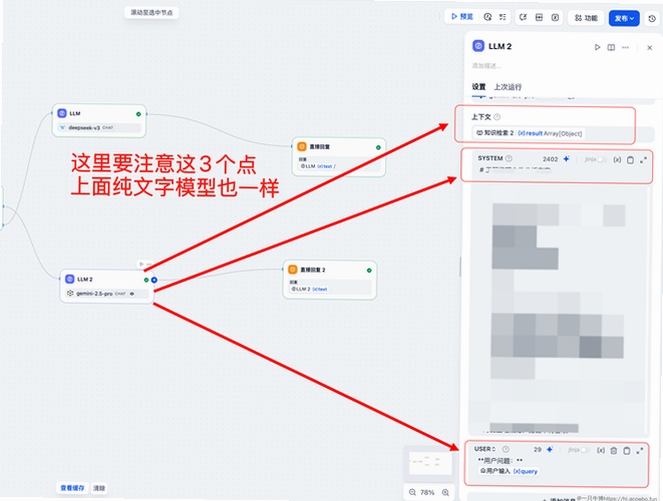Select the 知识检索 2 result context variable
Image resolution: width=663 pixels, height=501 pixels.
click(x=529, y=133)
